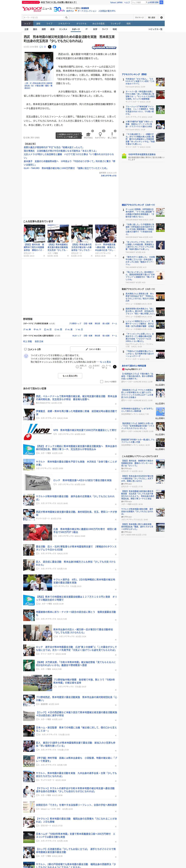This screenshot has width=186, height=868.
Task: Open the ランキング tab
Action: click(x=115, y=24)
